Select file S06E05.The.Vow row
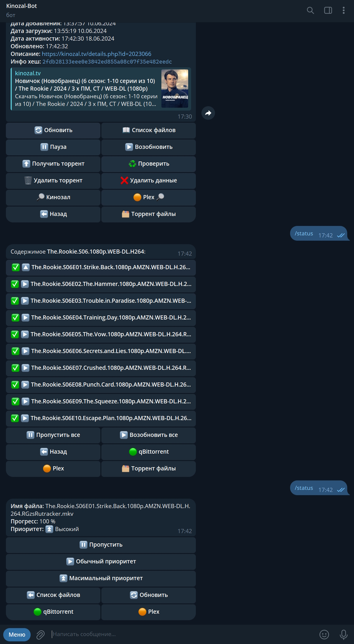Screen dimensions: 354x644 coord(101,334)
